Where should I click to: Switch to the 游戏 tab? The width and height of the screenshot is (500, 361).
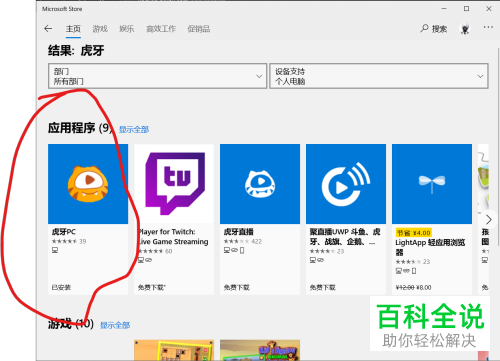click(100, 29)
